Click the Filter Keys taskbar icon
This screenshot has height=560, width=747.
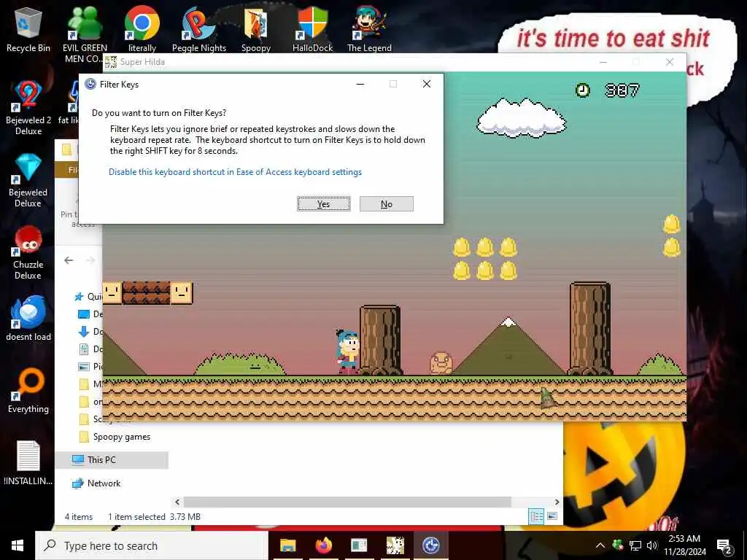(x=430, y=545)
